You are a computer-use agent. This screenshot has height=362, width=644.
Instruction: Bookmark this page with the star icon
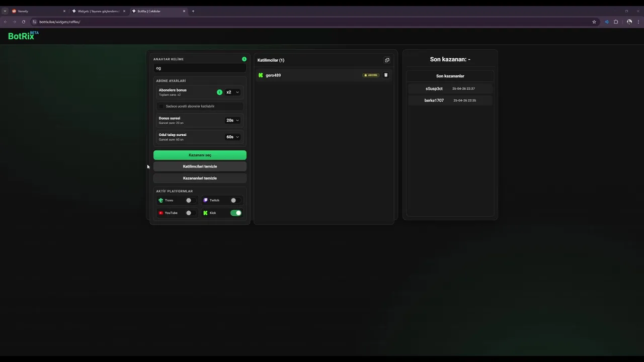tap(594, 22)
